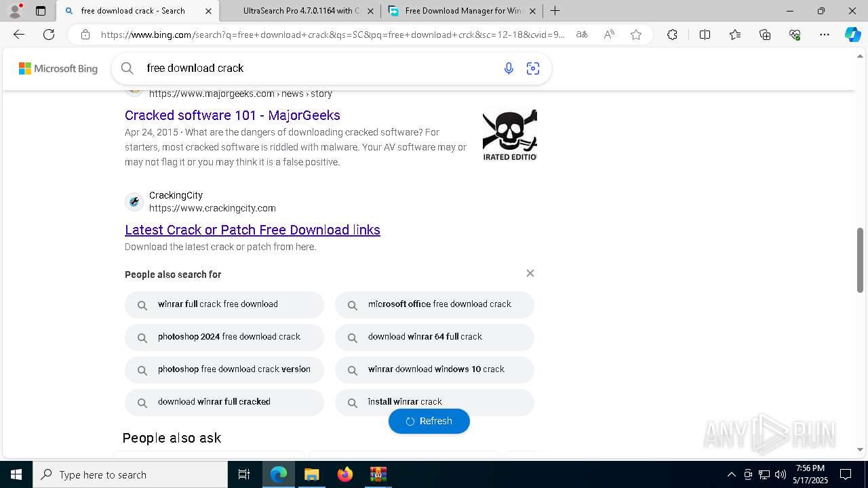
Task: Open Settings and more ellipsis menu
Action: 825,35
